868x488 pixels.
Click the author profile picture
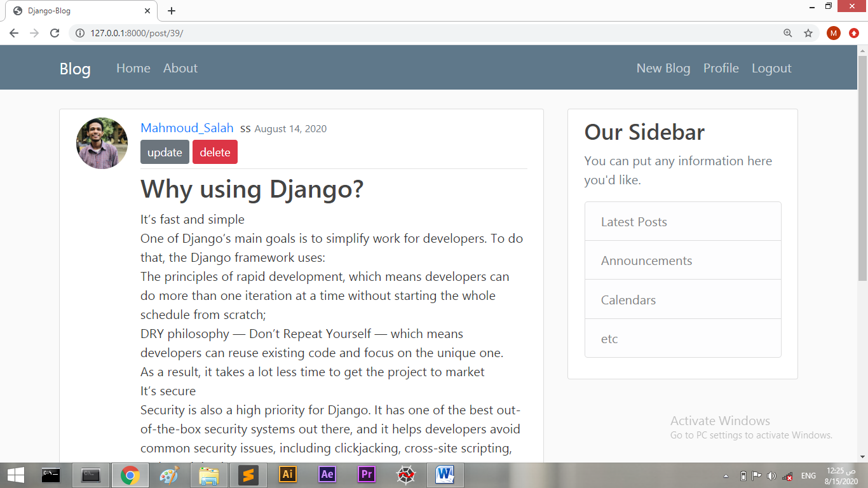coord(102,143)
